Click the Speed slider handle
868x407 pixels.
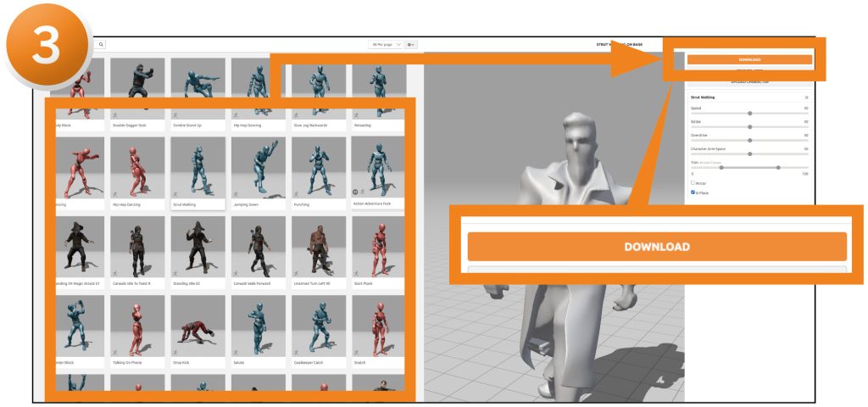tap(749, 113)
